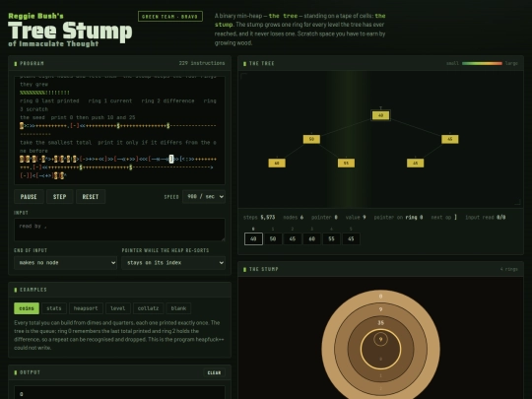Screen dimensions: 532x399
Task: Select tree node 55
Action: point(346,164)
